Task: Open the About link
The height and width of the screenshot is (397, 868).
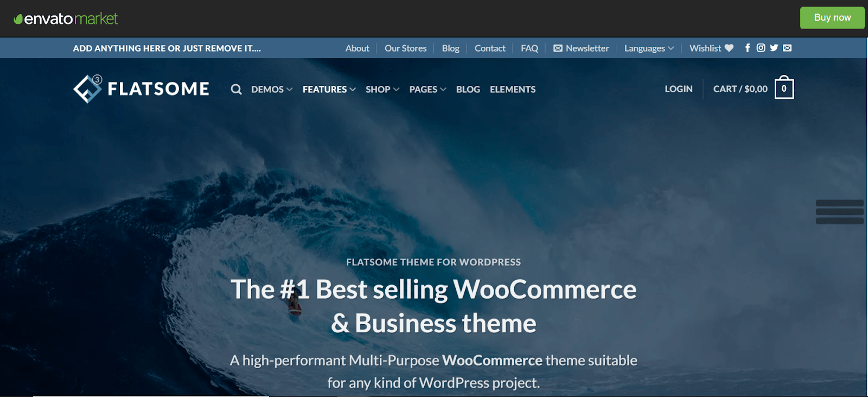Action: [x=357, y=48]
